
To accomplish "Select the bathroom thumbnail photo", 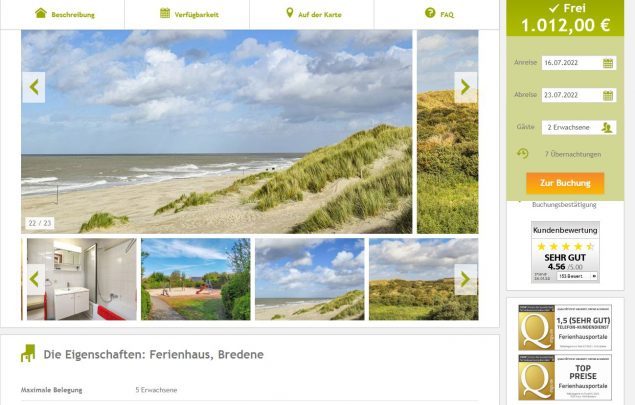I will [x=82, y=279].
